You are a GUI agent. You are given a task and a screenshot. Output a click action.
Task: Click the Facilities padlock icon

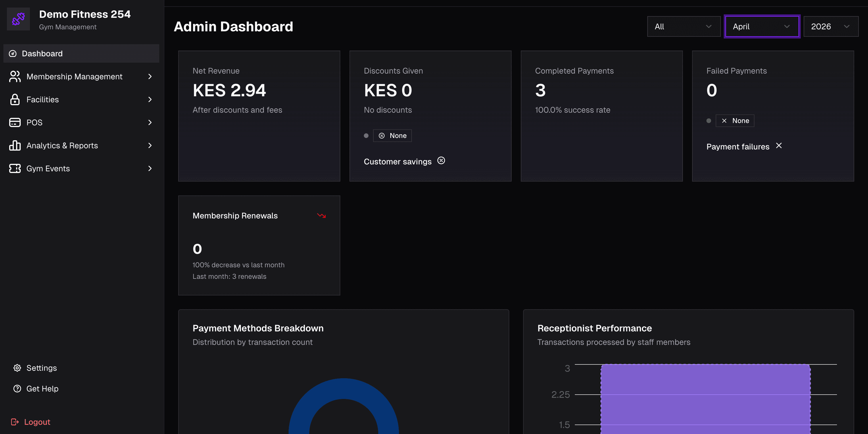tap(15, 99)
